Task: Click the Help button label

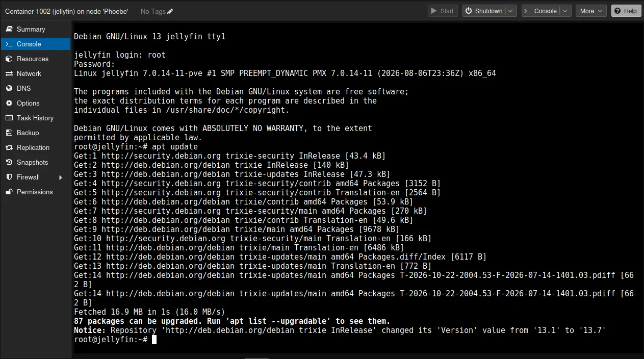Action: point(630,11)
